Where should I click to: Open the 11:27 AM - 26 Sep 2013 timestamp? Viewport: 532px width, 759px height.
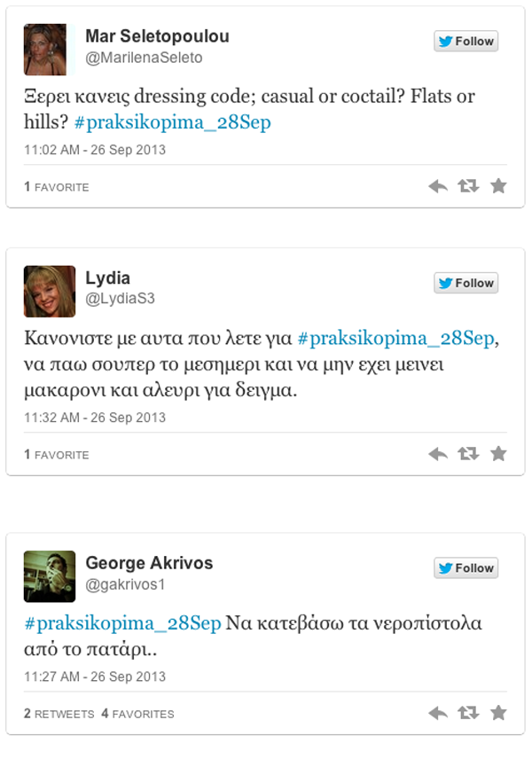[95, 677]
